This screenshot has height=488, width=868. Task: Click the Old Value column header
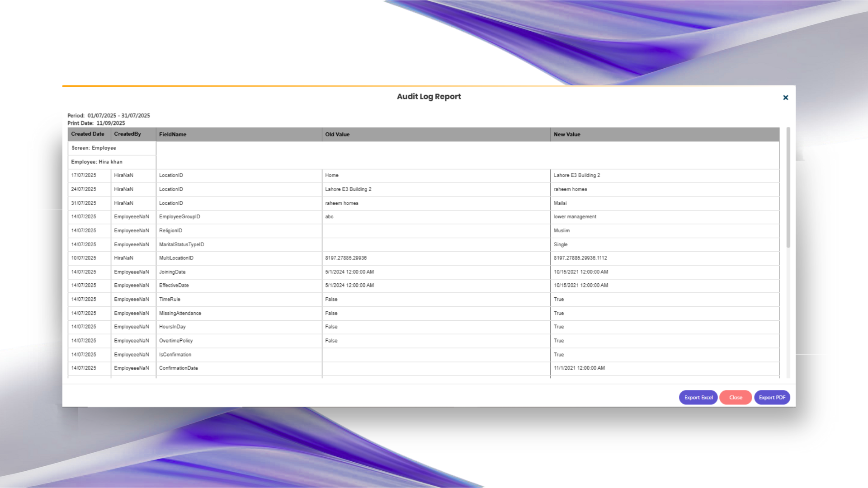(337, 135)
